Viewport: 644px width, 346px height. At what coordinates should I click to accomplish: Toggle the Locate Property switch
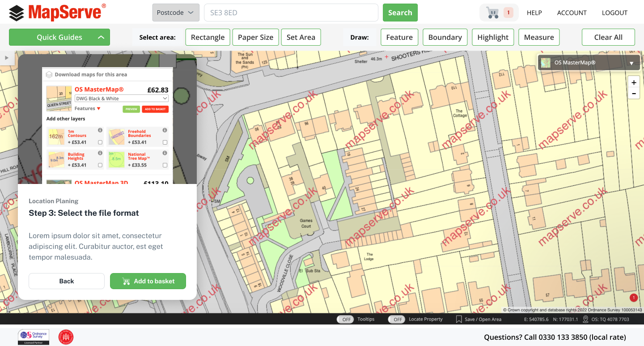pyautogui.click(x=396, y=319)
